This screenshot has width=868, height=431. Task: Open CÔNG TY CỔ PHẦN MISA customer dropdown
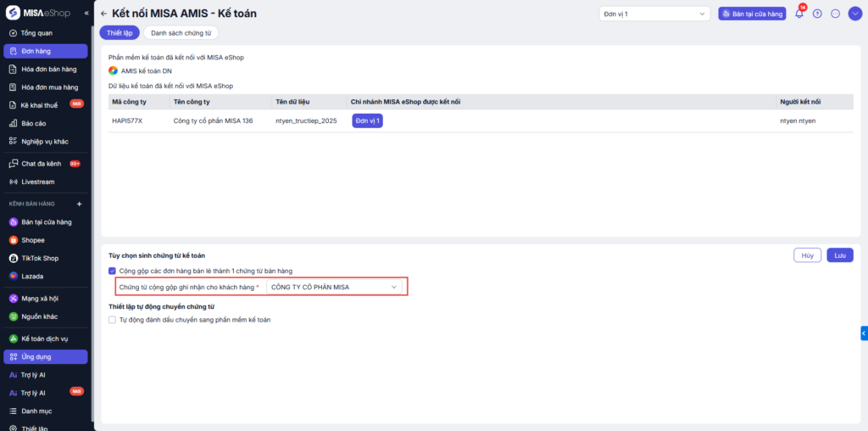coord(334,287)
